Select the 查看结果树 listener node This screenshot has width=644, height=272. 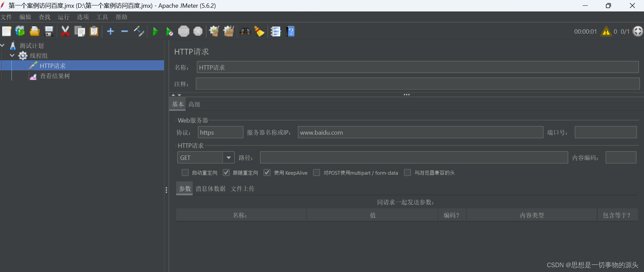pyautogui.click(x=55, y=76)
